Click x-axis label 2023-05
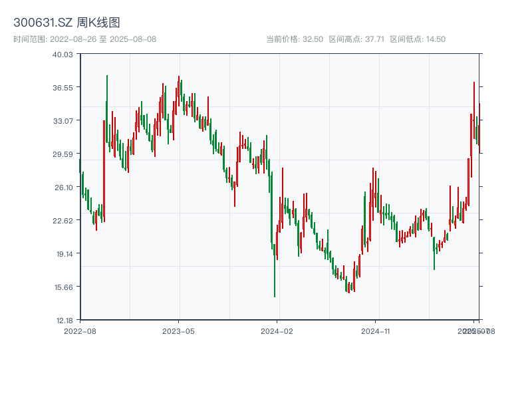The image size is (532, 399). coord(178,331)
